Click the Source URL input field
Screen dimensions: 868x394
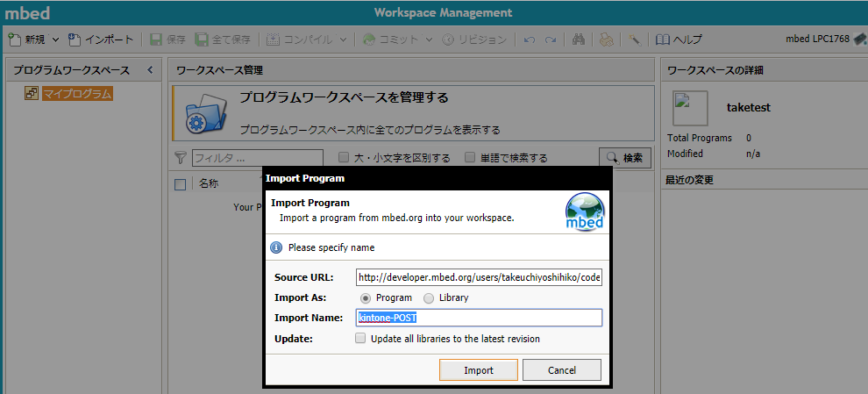(x=479, y=277)
